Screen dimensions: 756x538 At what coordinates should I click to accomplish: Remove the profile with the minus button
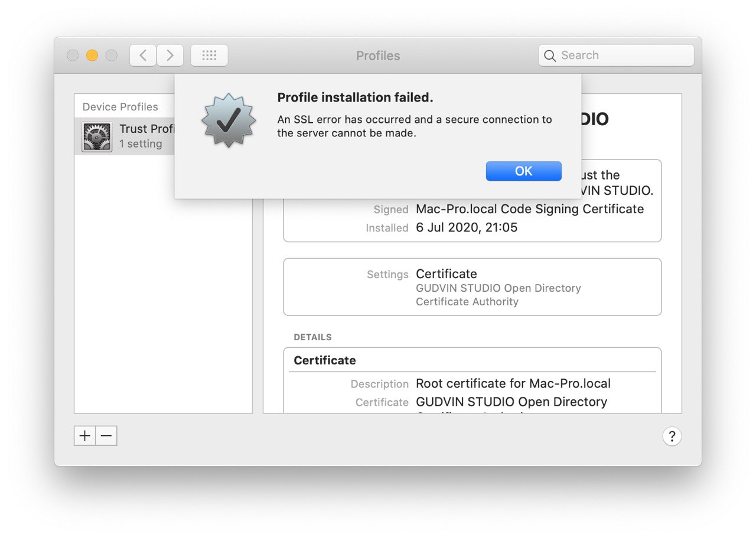(x=106, y=436)
